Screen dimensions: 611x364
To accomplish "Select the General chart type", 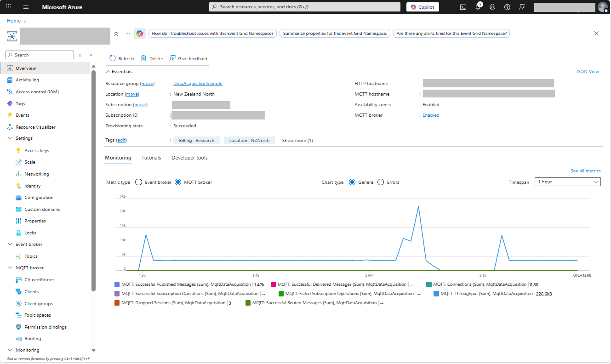I will (x=352, y=182).
